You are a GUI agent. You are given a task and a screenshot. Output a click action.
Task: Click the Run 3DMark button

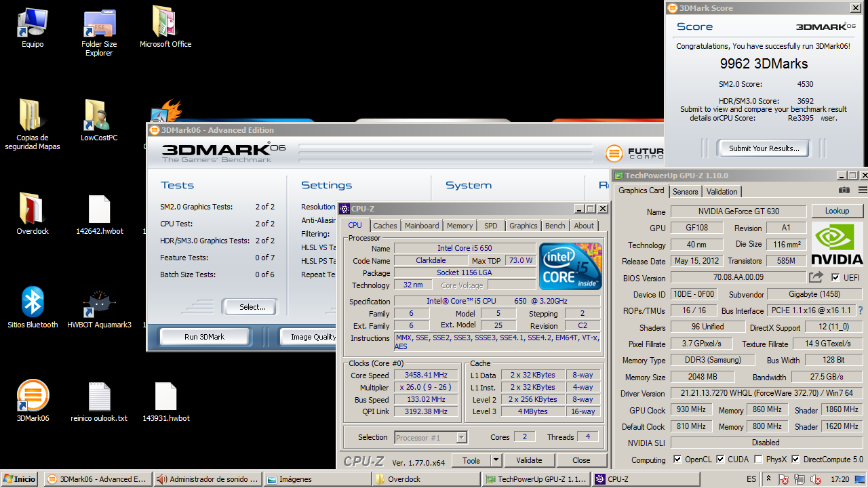(204, 337)
